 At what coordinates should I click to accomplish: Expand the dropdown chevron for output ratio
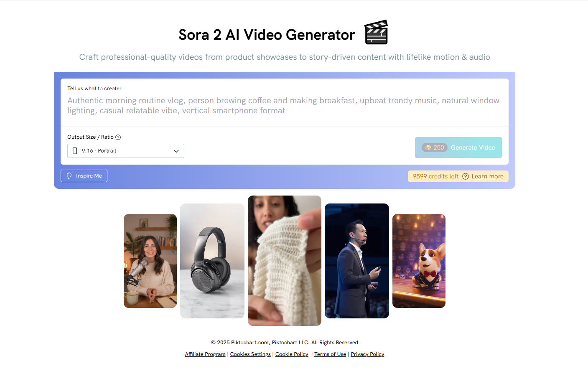176,151
